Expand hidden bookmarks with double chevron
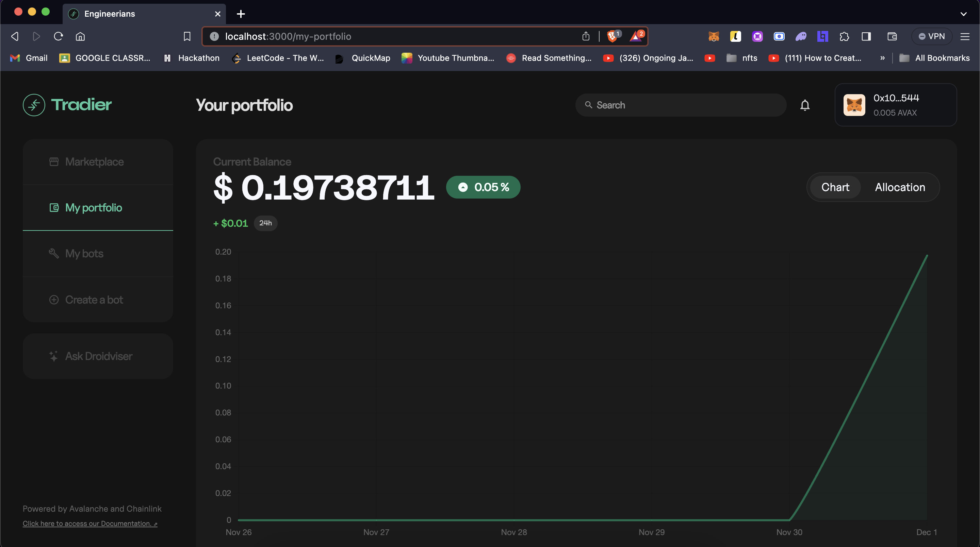The height and width of the screenshot is (547, 980). click(x=882, y=58)
